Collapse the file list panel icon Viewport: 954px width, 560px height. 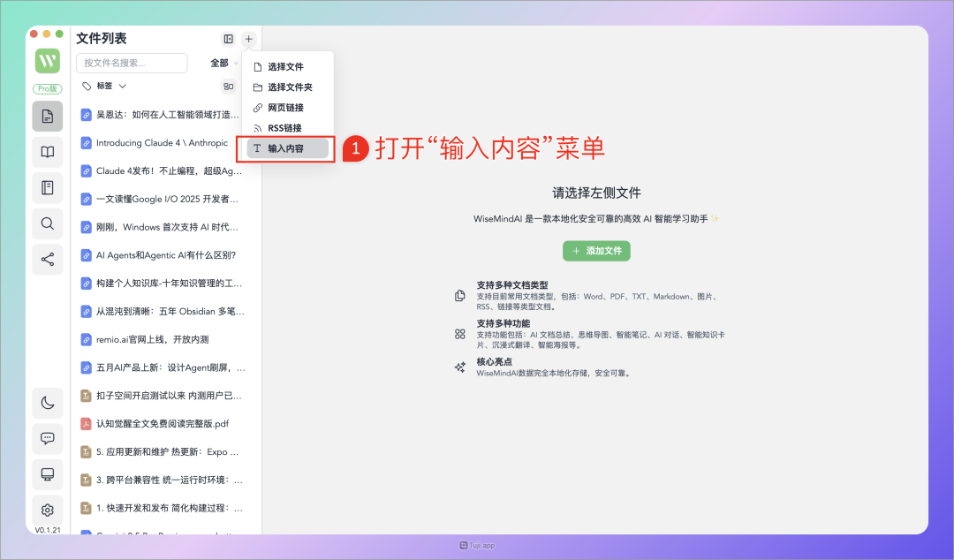[x=228, y=39]
